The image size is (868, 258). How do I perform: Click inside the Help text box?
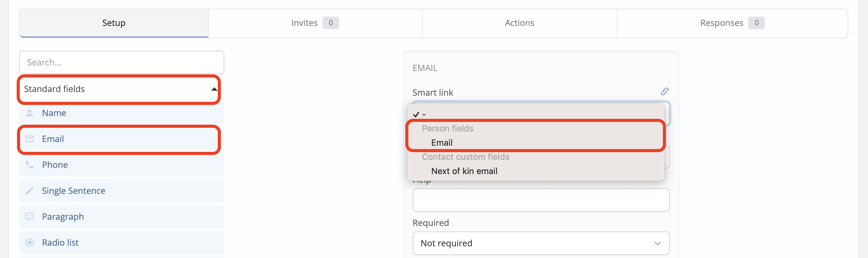coord(541,200)
